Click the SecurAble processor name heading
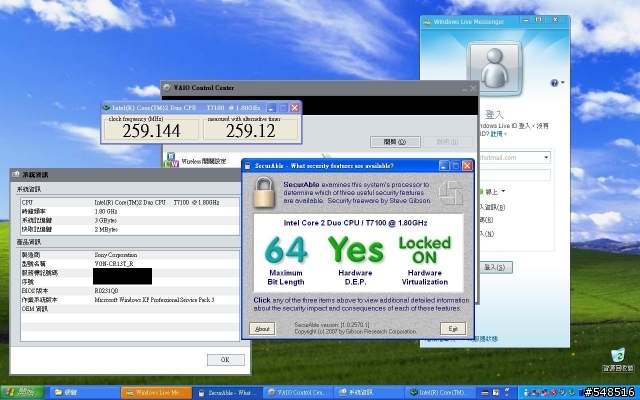 [355, 223]
